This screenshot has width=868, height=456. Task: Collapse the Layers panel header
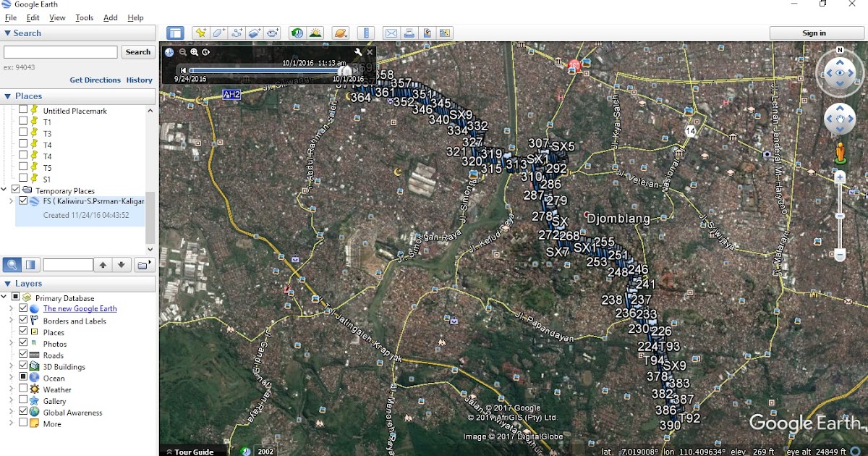pos(78,284)
